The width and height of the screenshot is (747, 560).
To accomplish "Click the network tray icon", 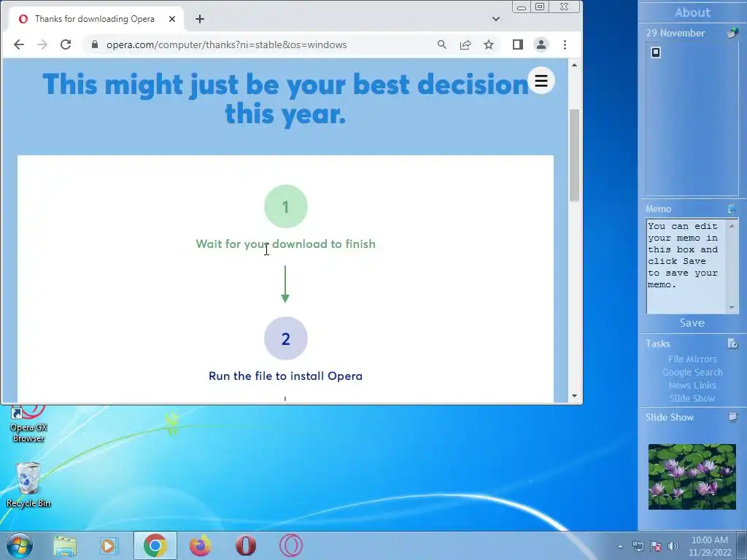I will point(638,546).
